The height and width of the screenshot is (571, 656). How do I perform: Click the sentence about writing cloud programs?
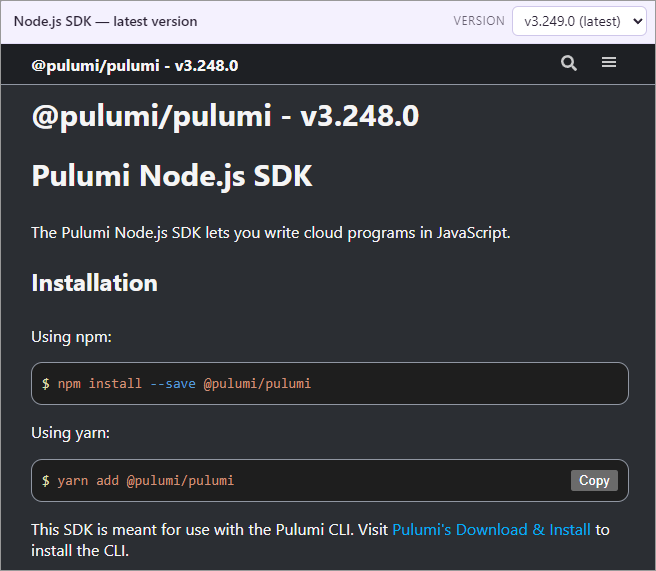271,233
